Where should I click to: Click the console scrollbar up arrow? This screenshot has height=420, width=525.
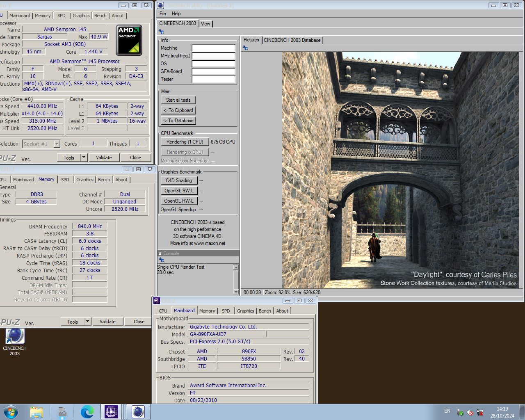pos(236,267)
